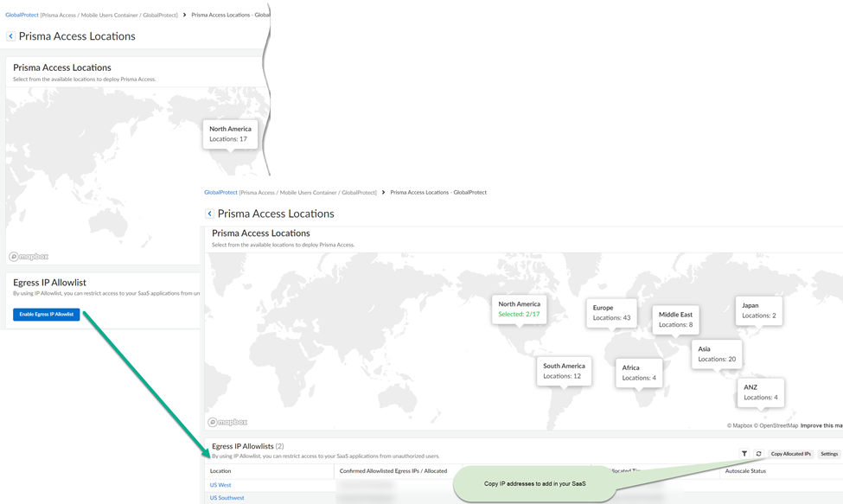Select Asia Locations 20 map marker

coord(717,354)
